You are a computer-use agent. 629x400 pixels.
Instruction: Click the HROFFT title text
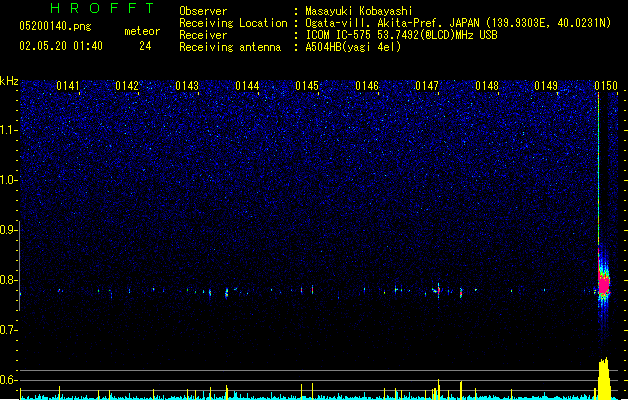coord(102,8)
